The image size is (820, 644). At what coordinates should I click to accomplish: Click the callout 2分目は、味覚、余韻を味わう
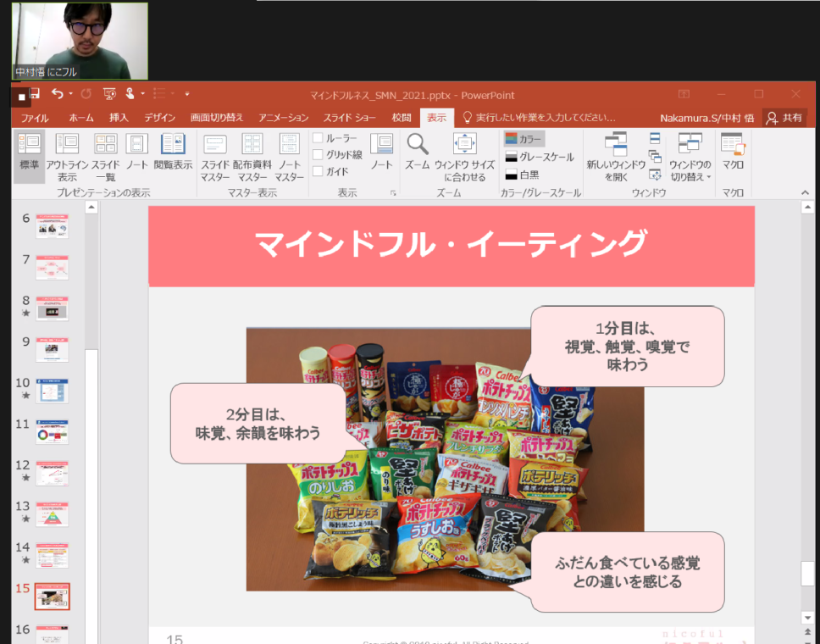pyautogui.click(x=258, y=424)
